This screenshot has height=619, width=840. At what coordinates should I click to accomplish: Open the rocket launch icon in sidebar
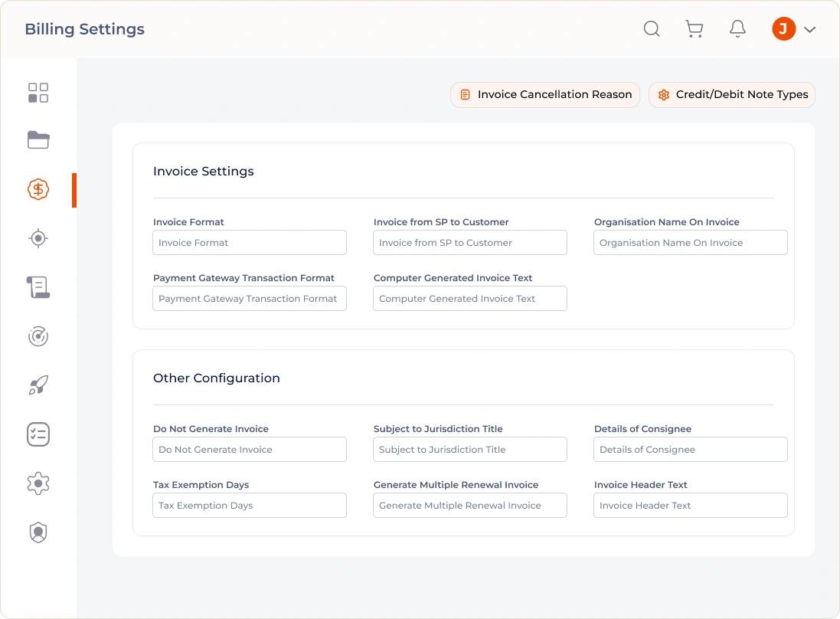38,385
